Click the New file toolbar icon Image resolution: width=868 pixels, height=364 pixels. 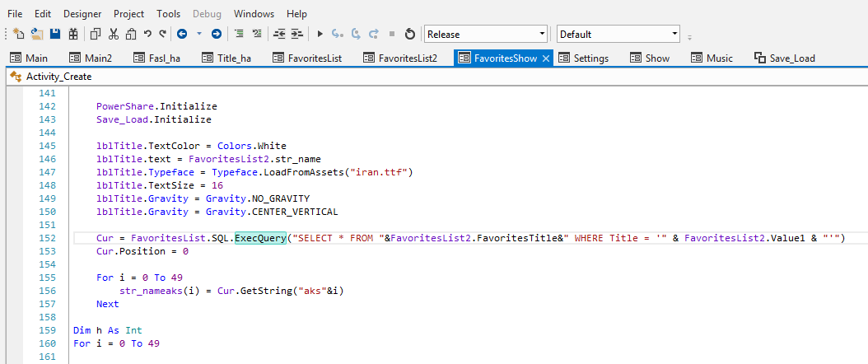coord(19,35)
